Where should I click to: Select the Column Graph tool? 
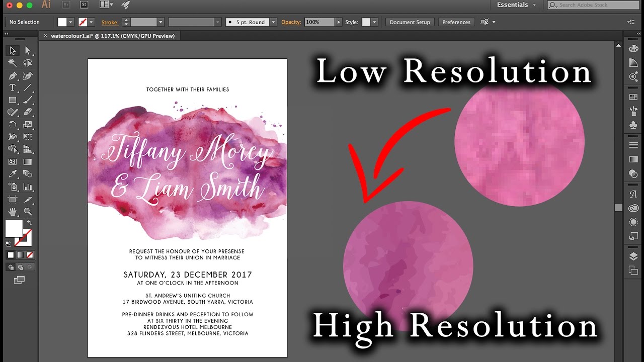click(28, 187)
